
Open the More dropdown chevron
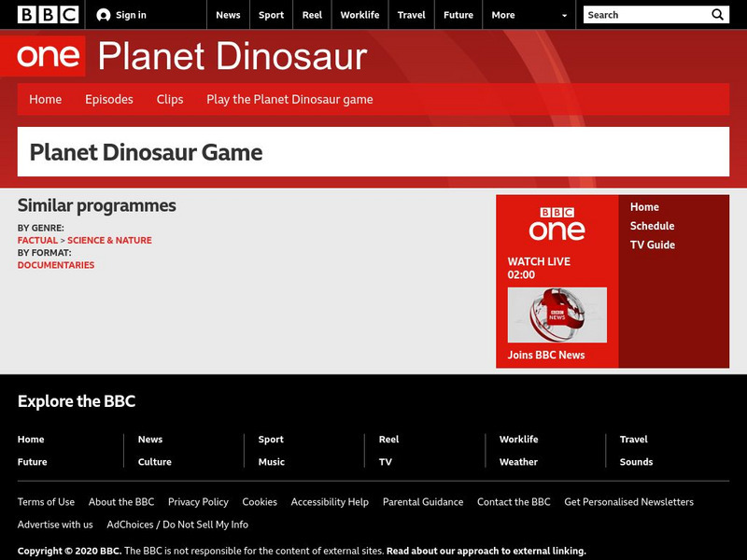coord(563,15)
